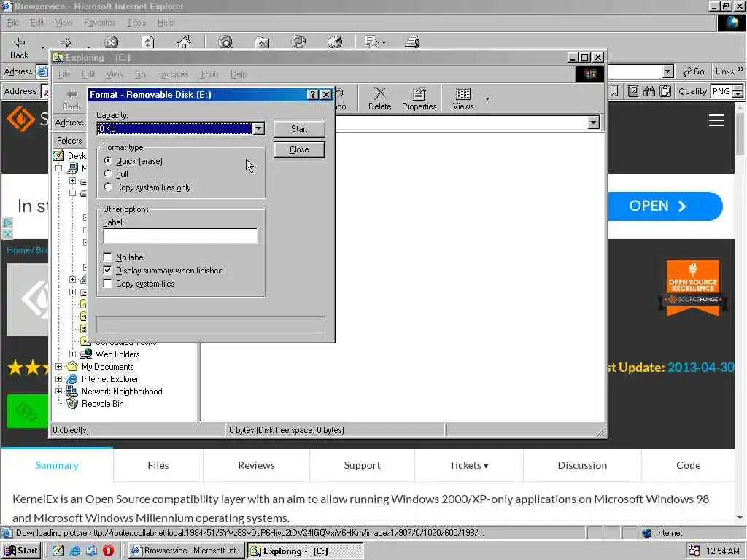The height and width of the screenshot is (560, 747).
Task: Open File menu in Explorer window
Action: (x=64, y=74)
